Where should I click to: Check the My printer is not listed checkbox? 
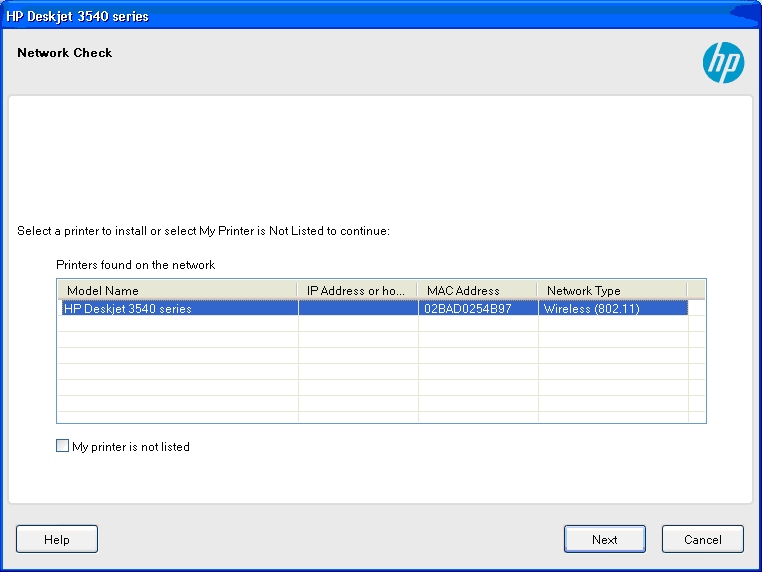tap(63, 447)
